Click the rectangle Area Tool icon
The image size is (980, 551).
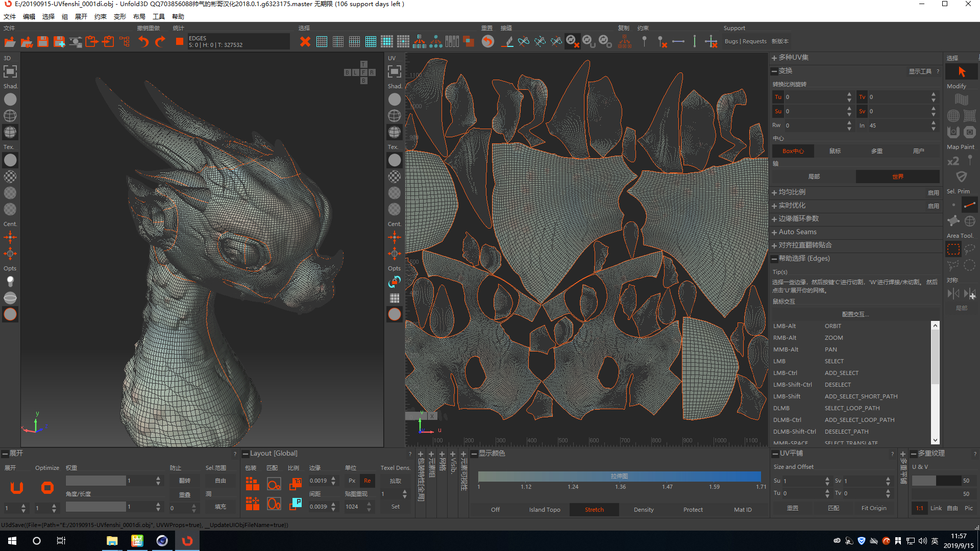pos(953,249)
